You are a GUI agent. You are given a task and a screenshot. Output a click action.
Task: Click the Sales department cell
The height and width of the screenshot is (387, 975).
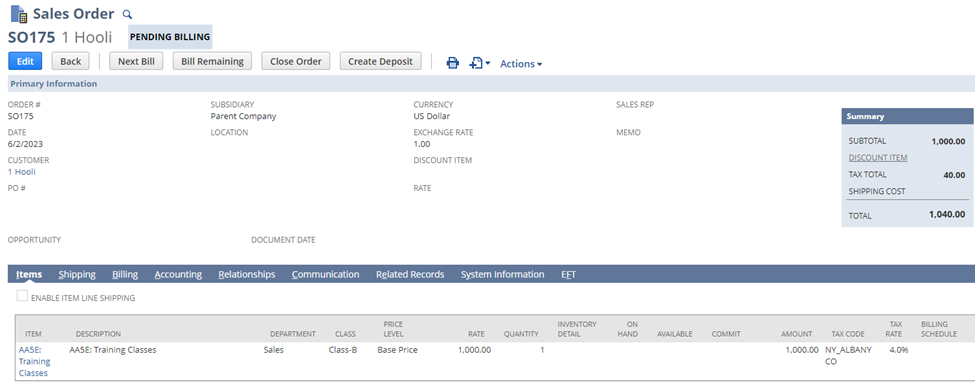click(x=274, y=350)
